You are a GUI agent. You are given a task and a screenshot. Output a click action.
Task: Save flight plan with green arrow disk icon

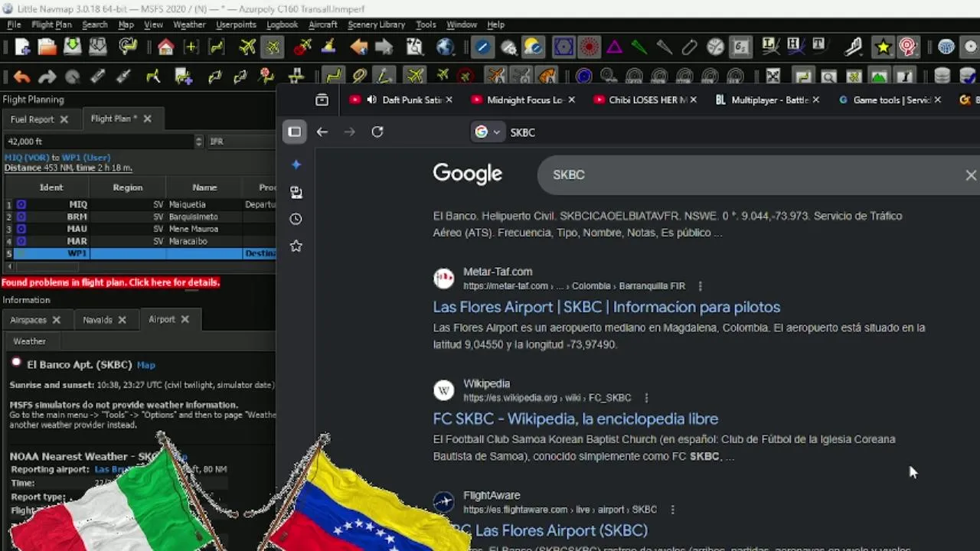(x=72, y=47)
